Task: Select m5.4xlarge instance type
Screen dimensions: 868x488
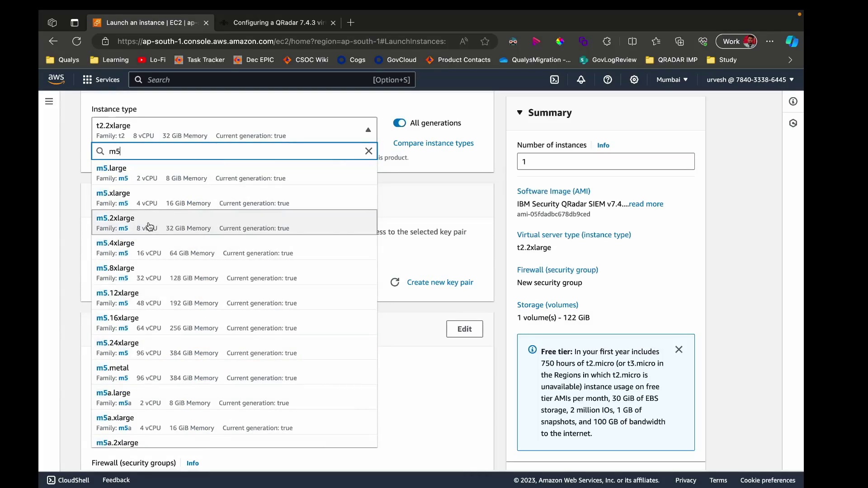Action: tap(234, 248)
